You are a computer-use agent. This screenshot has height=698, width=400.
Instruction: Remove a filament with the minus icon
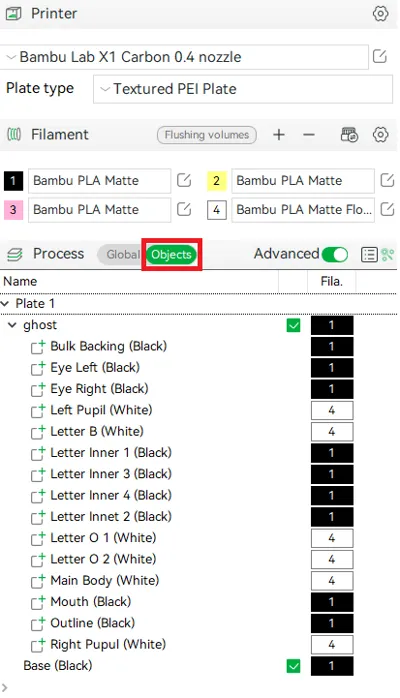tap(309, 134)
